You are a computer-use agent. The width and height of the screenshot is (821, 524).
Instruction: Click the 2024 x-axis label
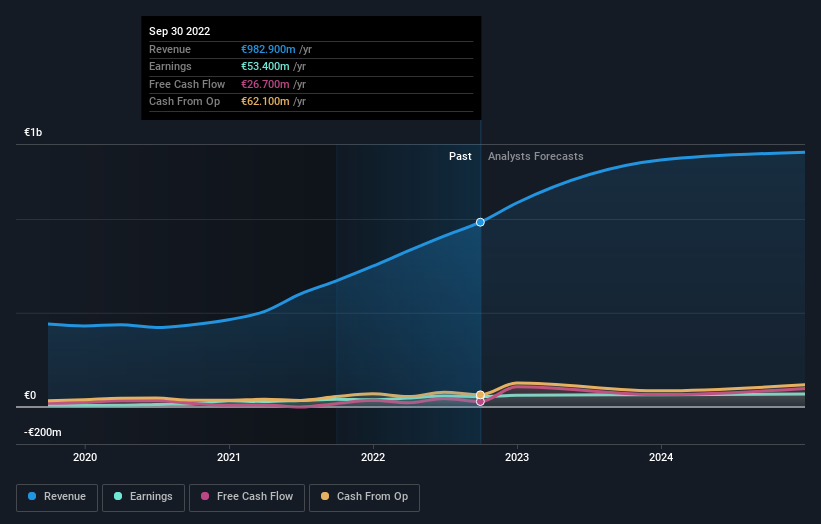[661, 457]
